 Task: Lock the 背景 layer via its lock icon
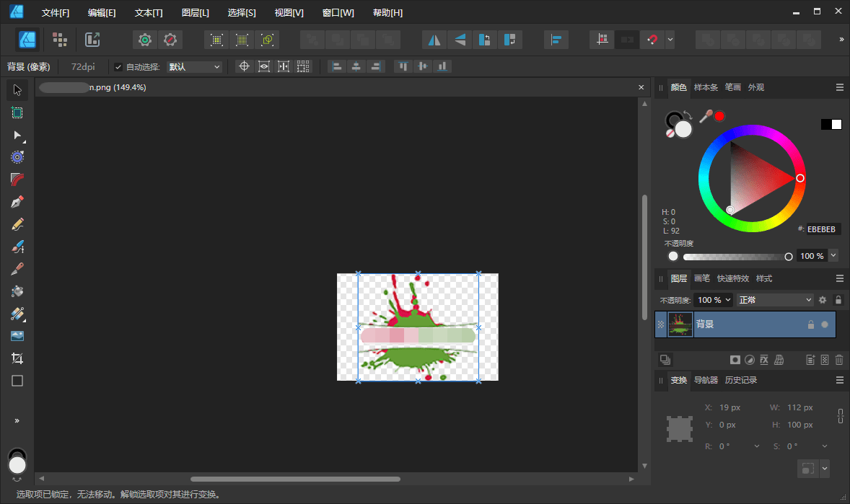811,324
